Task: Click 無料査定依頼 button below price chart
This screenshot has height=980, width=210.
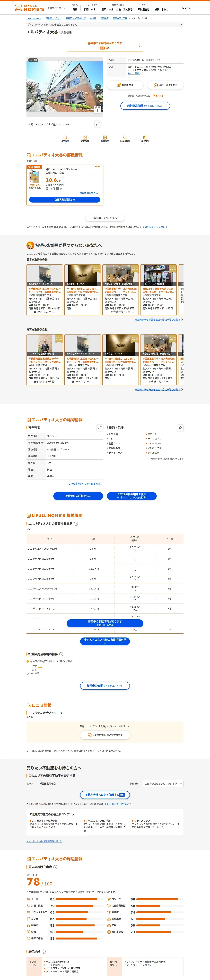Action: 105,686
